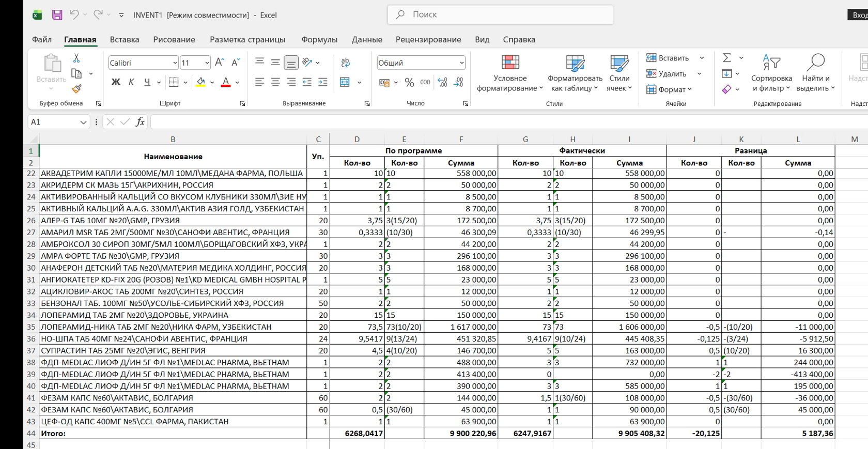Click the Insert Function fx icon
This screenshot has height=449, width=868.
[x=140, y=122]
